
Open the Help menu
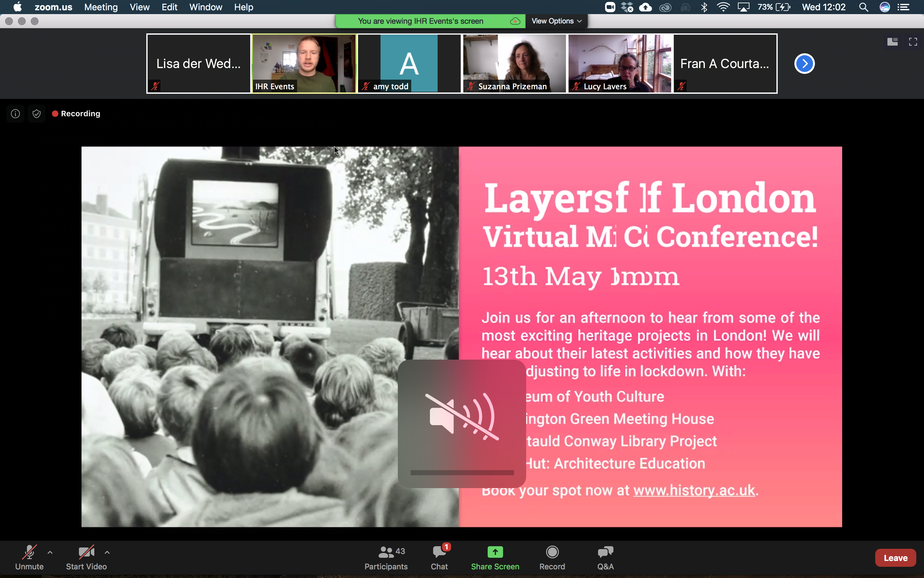244,7
